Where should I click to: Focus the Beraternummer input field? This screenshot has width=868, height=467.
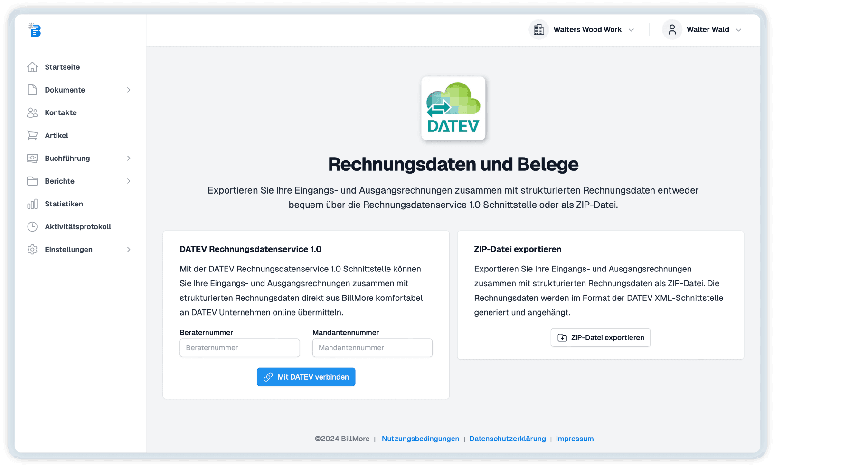click(x=240, y=348)
